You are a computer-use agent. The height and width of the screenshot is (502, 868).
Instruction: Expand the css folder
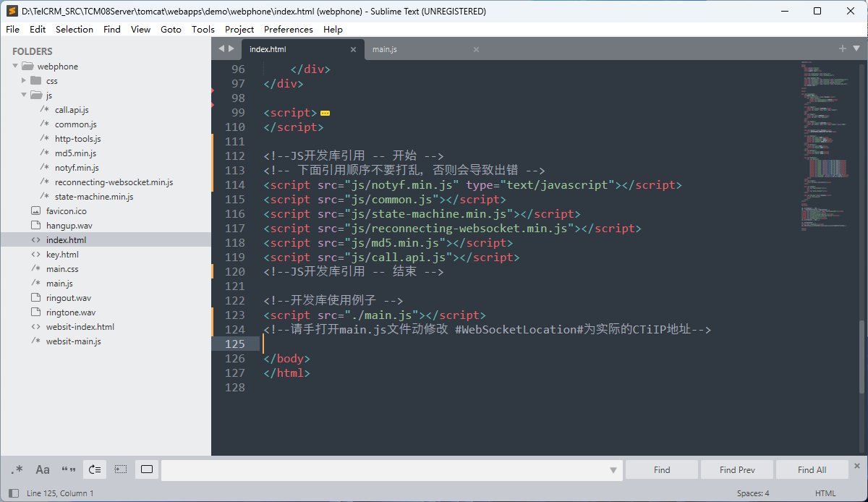click(24, 80)
